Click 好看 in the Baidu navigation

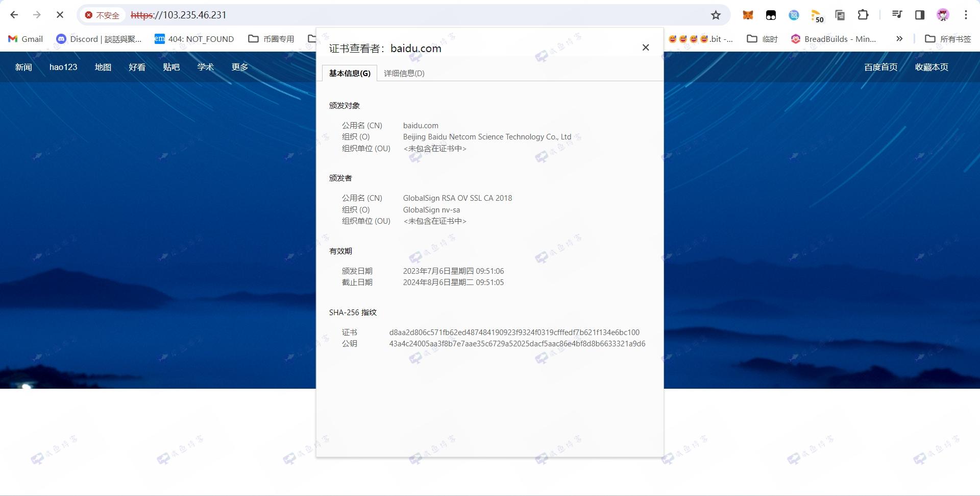137,67
